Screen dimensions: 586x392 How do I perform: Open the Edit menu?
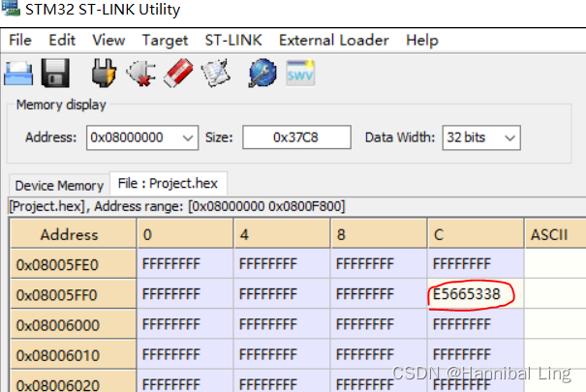[62, 40]
